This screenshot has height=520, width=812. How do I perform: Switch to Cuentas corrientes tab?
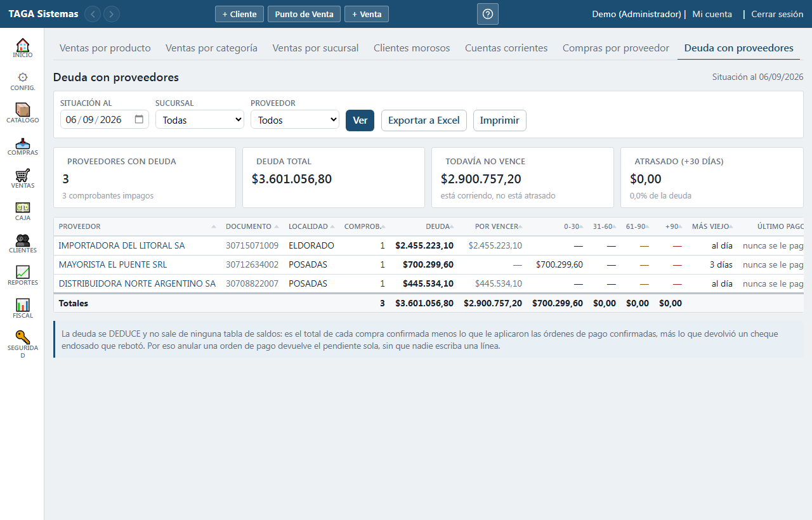pyautogui.click(x=506, y=48)
